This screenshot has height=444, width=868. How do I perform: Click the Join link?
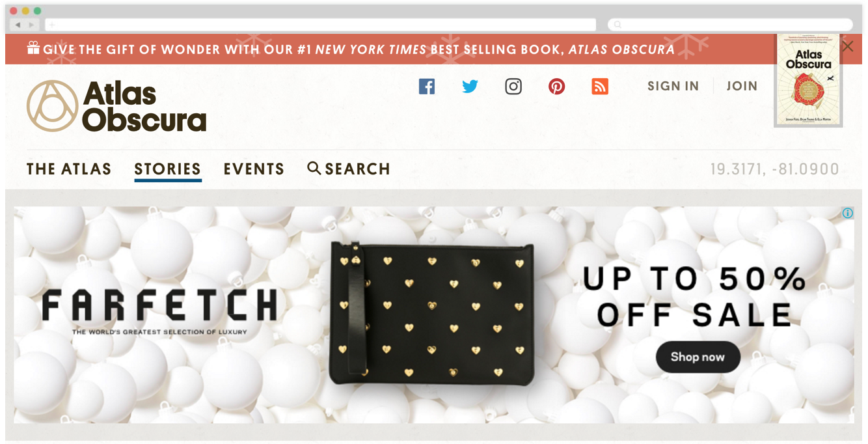click(742, 86)
